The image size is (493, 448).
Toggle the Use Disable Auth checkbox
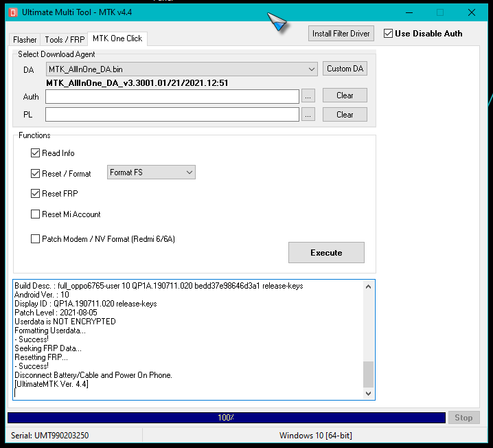tap(389, 34)
